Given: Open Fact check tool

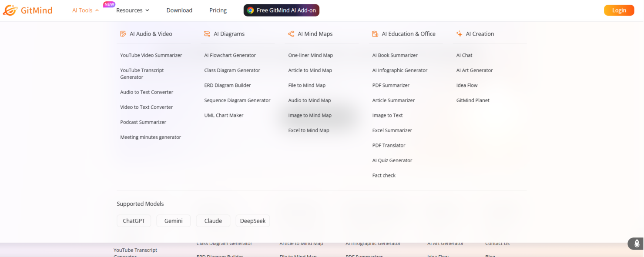Looking at the screenshot, I should coord(384,175).
